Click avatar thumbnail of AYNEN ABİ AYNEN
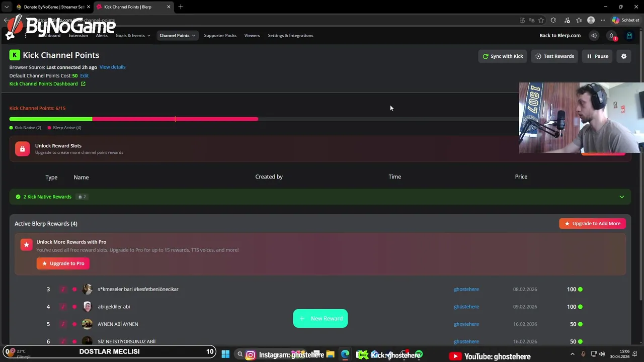644x362 pixels. pos(87,324)
